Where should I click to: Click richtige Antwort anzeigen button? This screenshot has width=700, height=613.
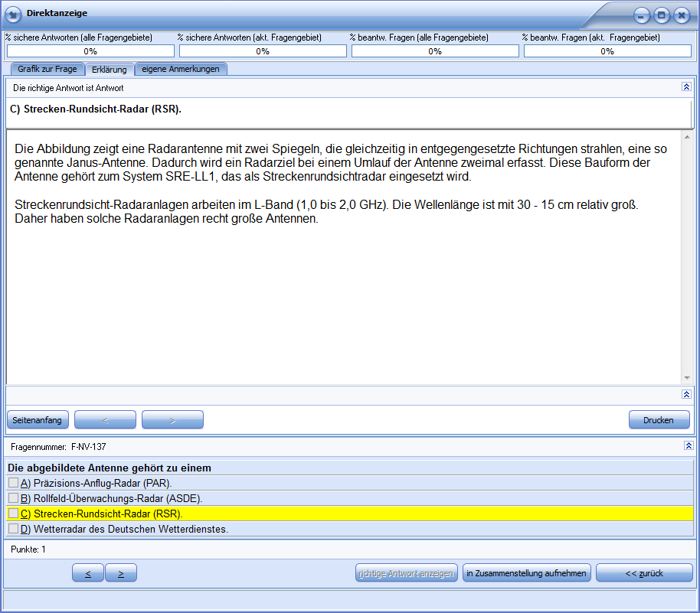coord(406,573)
